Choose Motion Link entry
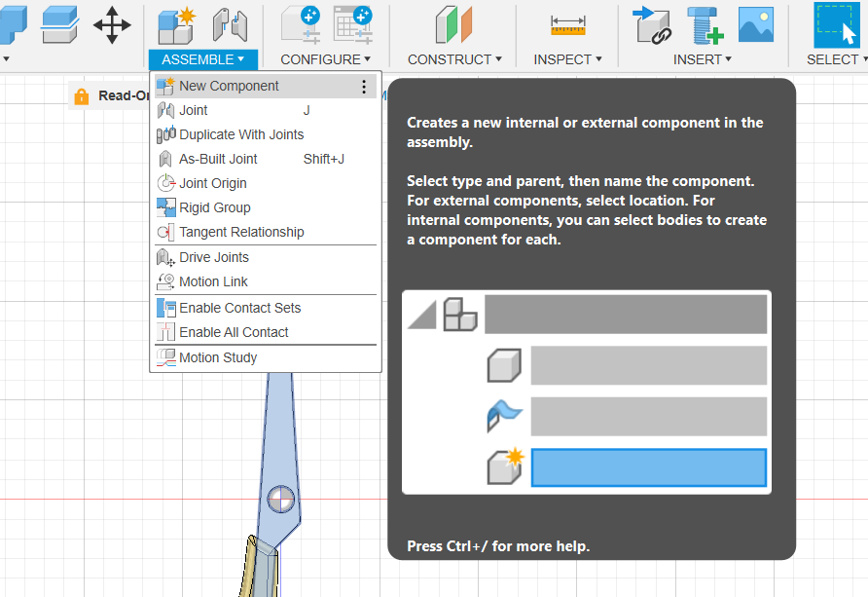Screen dimensions: 868x597 tap(266, 281)
